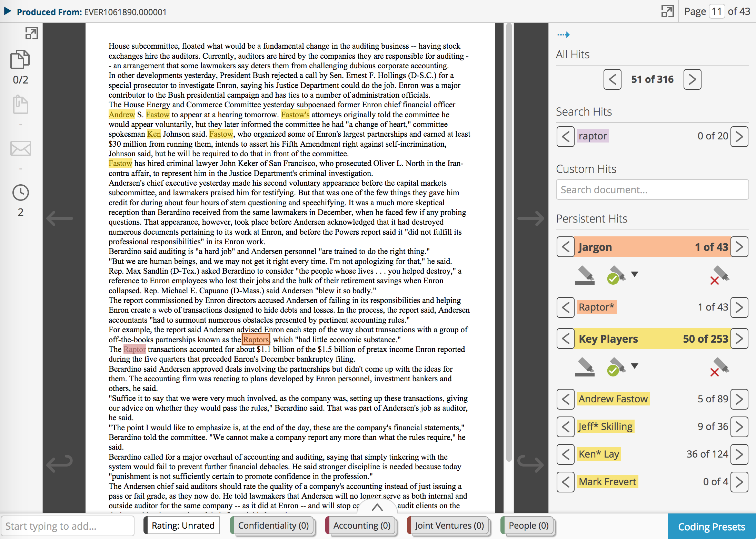Select the Key Players group header
This screenshot has width=756, height=539.
click(653, 339)
